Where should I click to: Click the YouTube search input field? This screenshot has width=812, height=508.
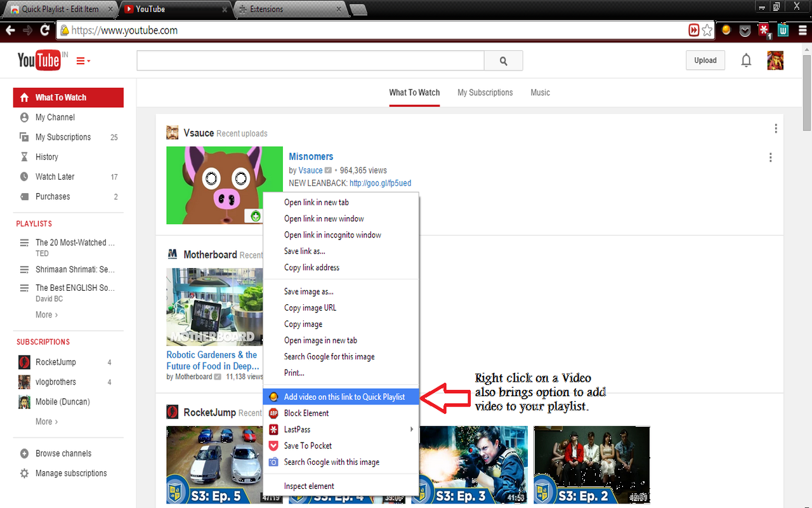[x=311, y=61]
